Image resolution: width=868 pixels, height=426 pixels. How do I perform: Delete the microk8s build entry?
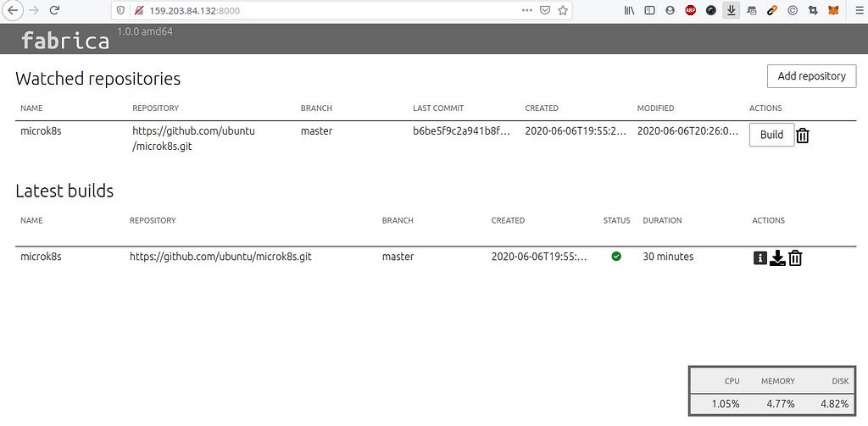coord(795,257)
